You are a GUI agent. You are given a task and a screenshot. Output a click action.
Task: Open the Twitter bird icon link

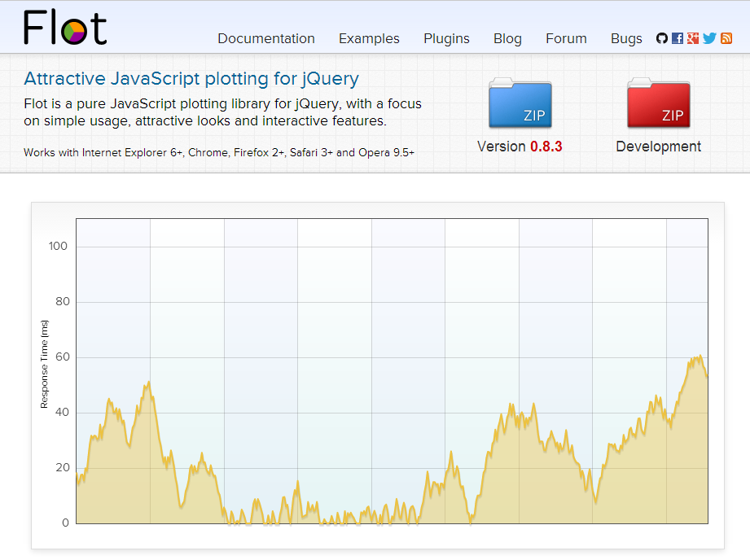click(x=710, y=38)
